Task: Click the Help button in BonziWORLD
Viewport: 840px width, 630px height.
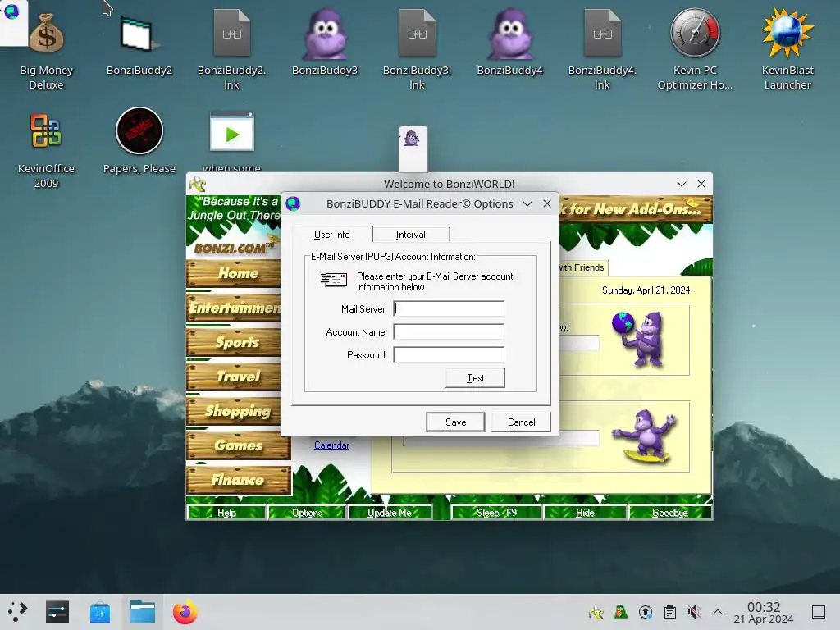Action: 226,513
